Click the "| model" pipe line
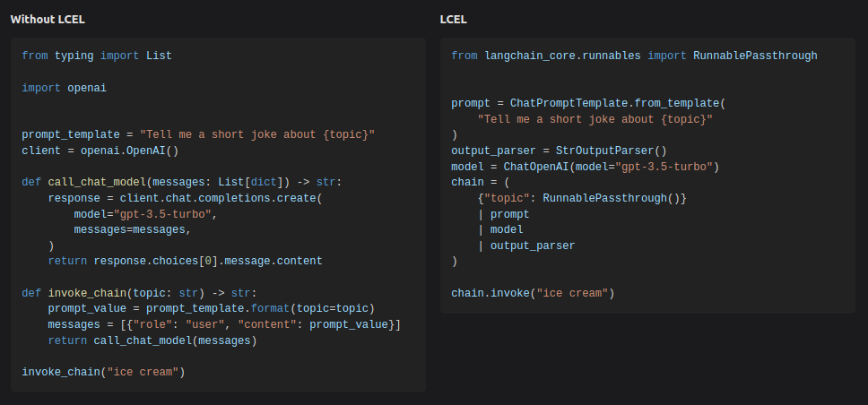The height and width of the screenshot is (405, 868). point(500,229)
